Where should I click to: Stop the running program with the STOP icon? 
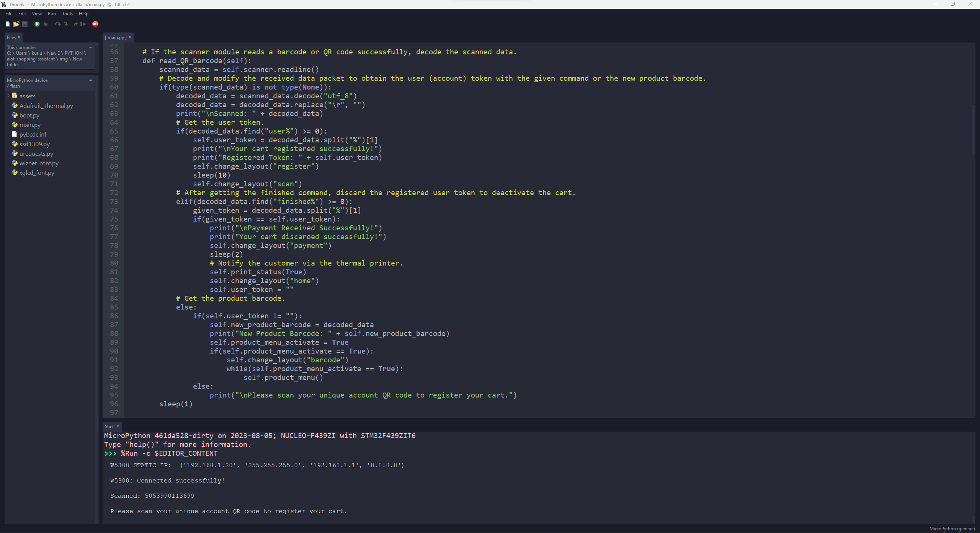[95, 24]
